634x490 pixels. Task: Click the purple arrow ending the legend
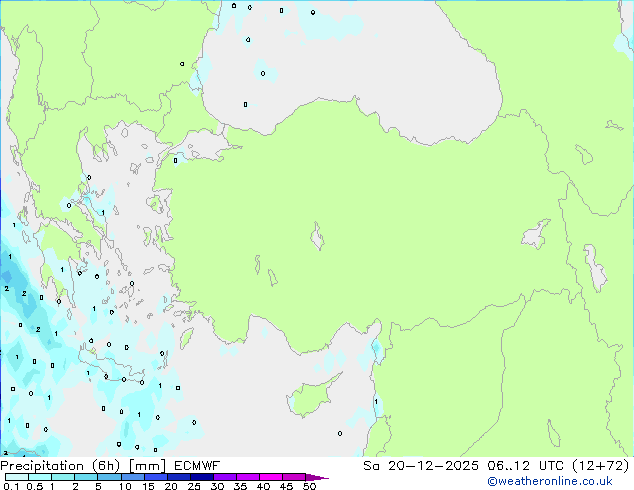pyautogui.click(x=317, y=477)
